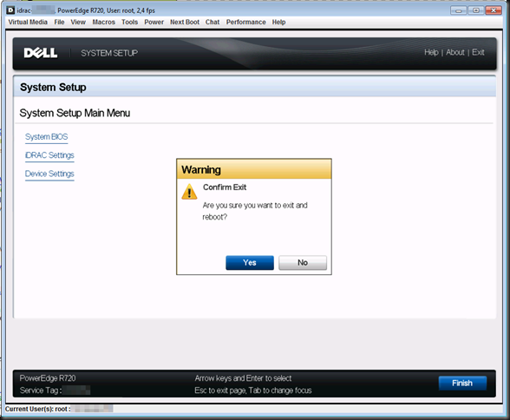Confirm exit with the Yes button
This screenshot has height=420, width=510.
pyautogui.click(x=250, y=263)
